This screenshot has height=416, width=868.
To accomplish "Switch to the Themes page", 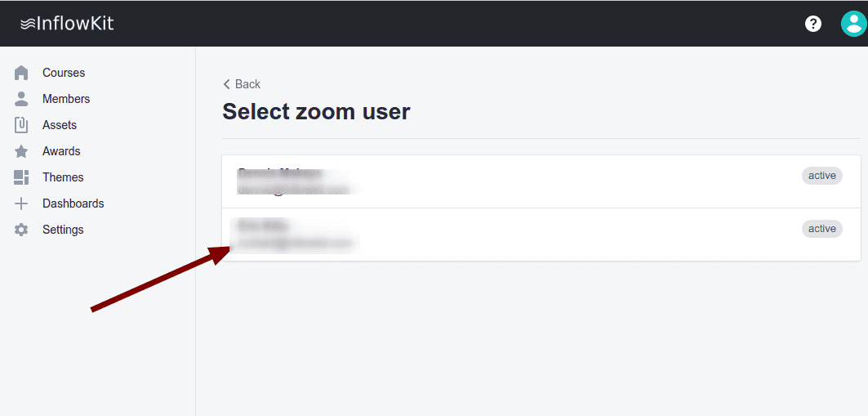I will 63,177.
